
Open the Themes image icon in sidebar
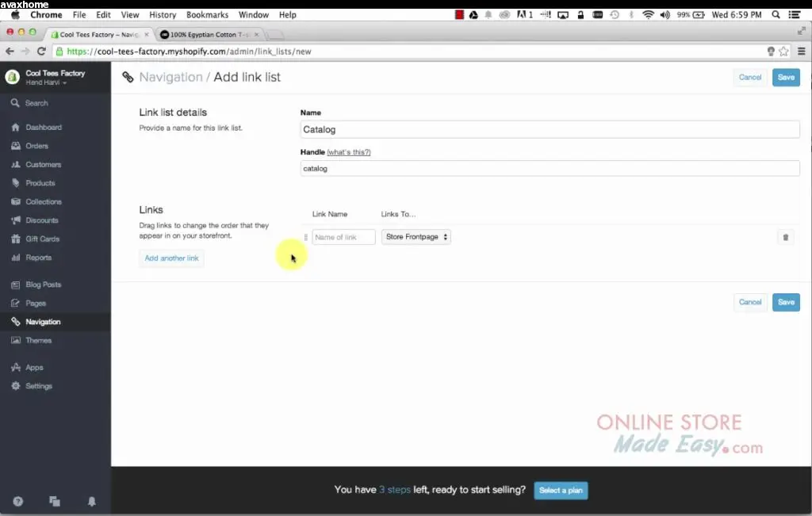pyautogui.click(x=16, y=341)
